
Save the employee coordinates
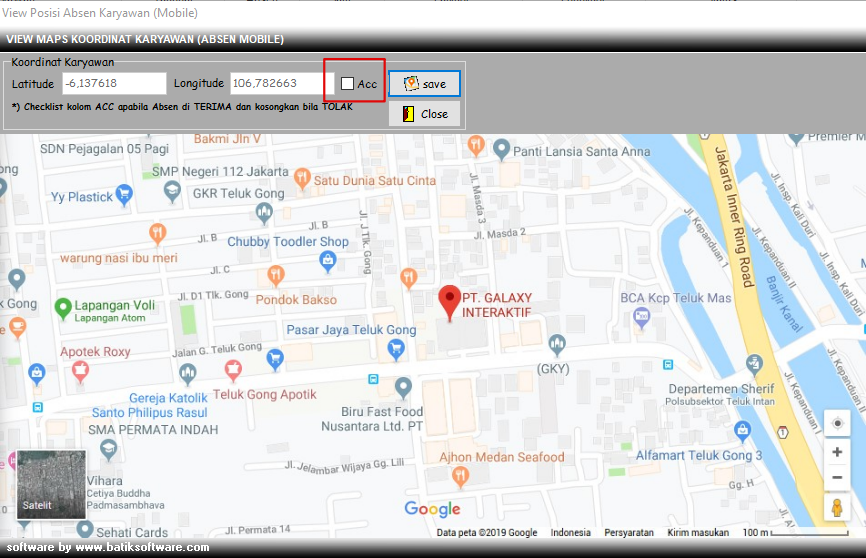click(424, 84)
